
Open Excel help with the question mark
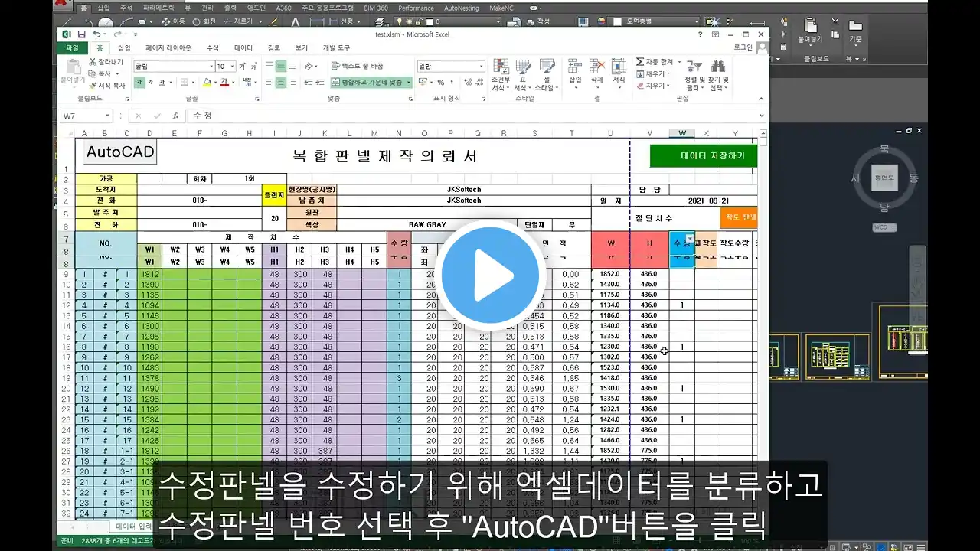coord(701,34)
